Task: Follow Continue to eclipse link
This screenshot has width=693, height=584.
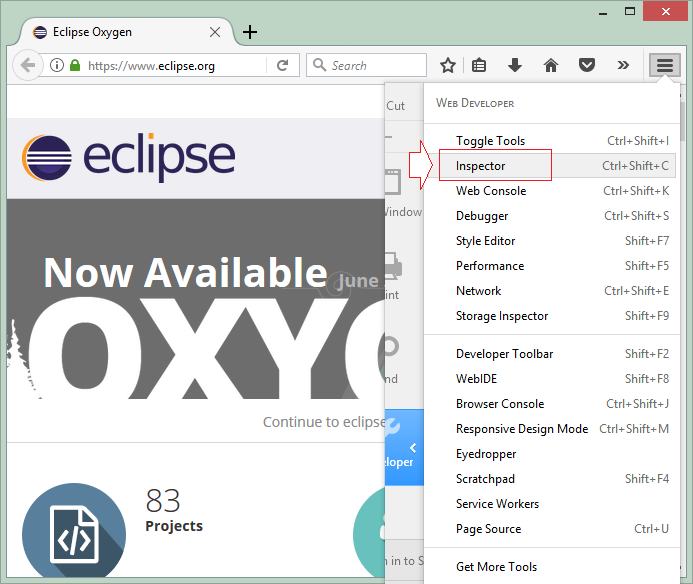Action: [x=324, y=422]
